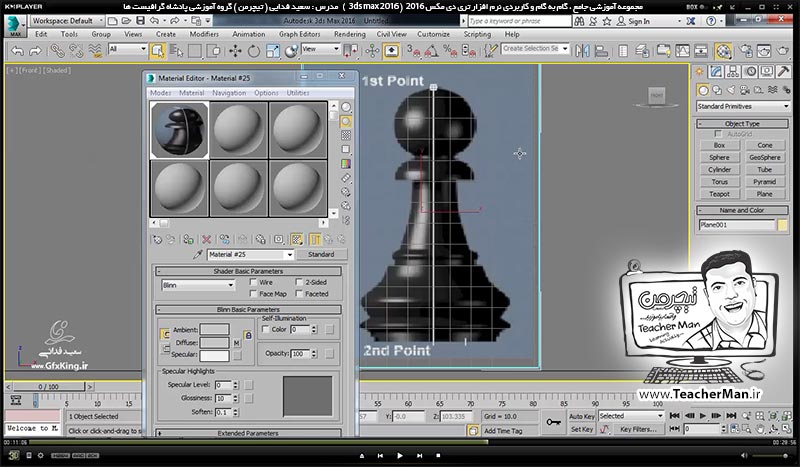
Task: Click the Select and Link chain icon
Action: [x=57, y=51]
